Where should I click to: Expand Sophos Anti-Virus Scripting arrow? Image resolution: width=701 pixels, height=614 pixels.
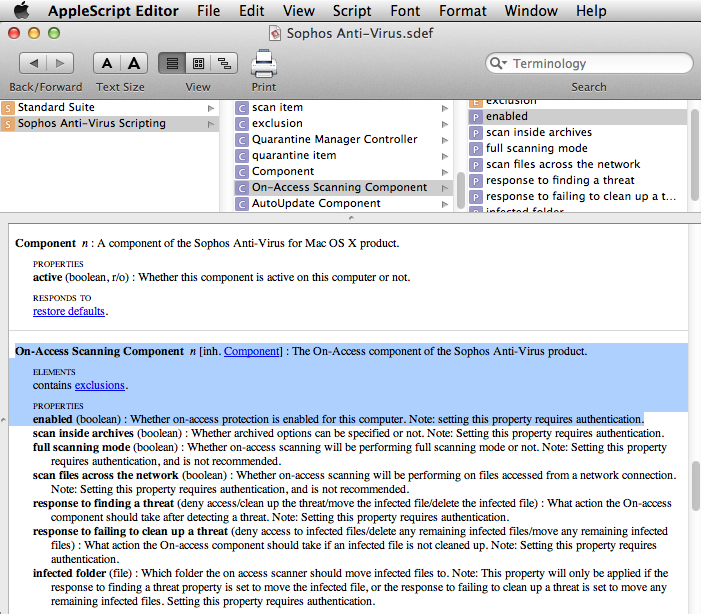211,124
